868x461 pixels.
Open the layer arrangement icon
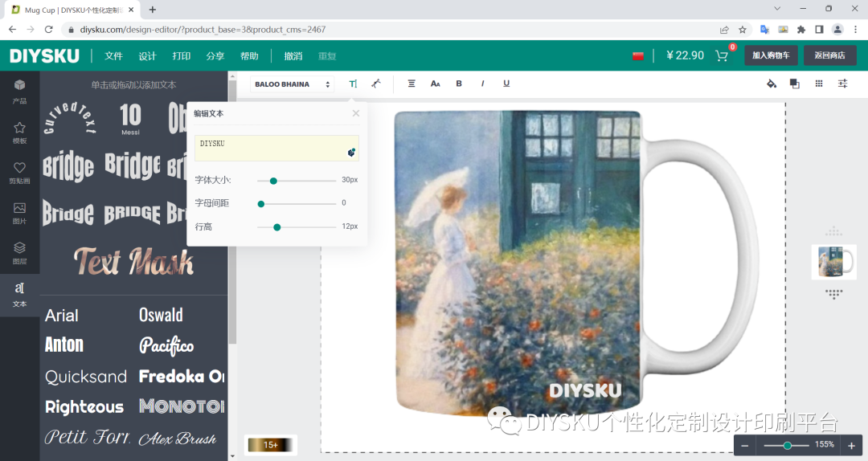pyautogui.click(x=794, y=84)
